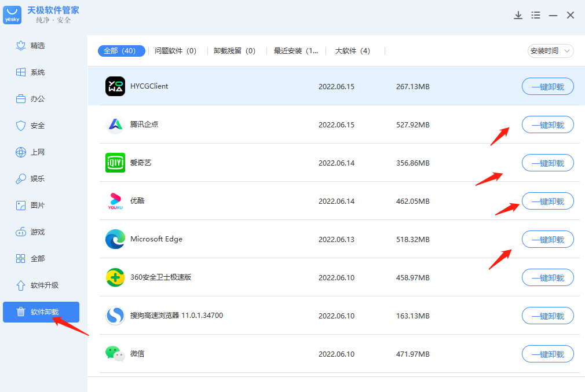Select the 360安全卫士极速版 name text

coord(161,277)
